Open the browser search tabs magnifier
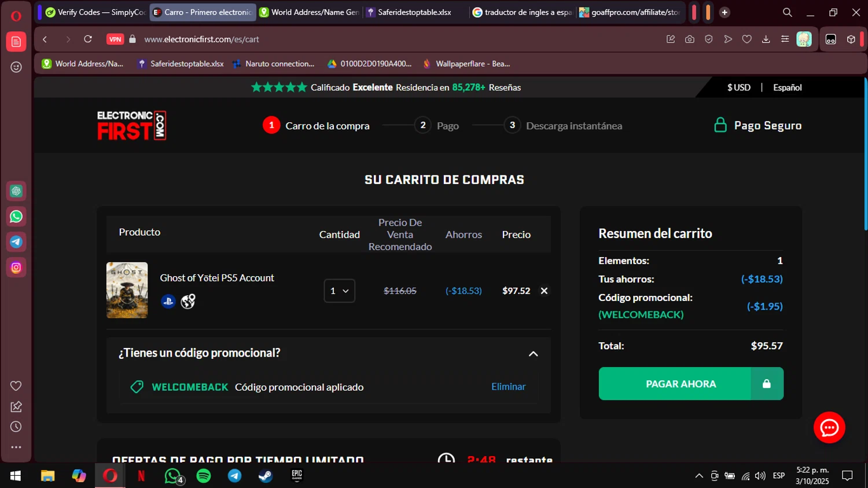This screenshot has width=868, height=488. click(788, 12)
